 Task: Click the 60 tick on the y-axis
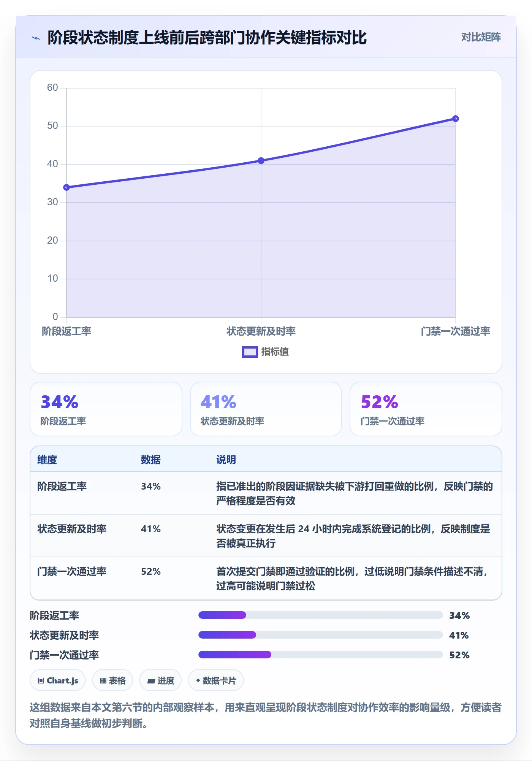52,88
